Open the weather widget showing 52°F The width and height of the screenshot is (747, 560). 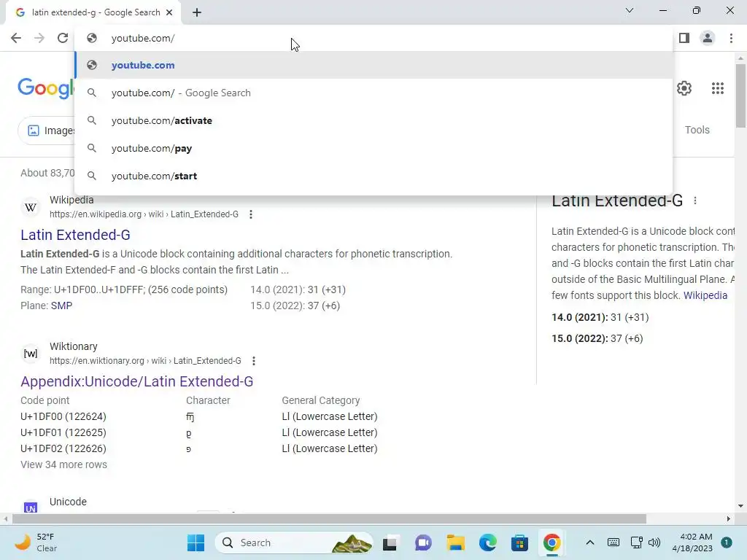coord(35,542)
